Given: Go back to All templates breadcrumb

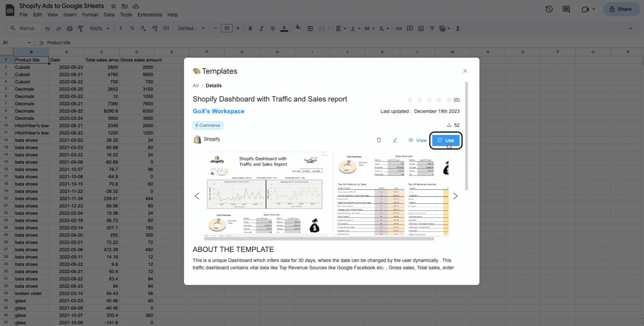Looking at the screenshot, I should [x=196, y=86].
